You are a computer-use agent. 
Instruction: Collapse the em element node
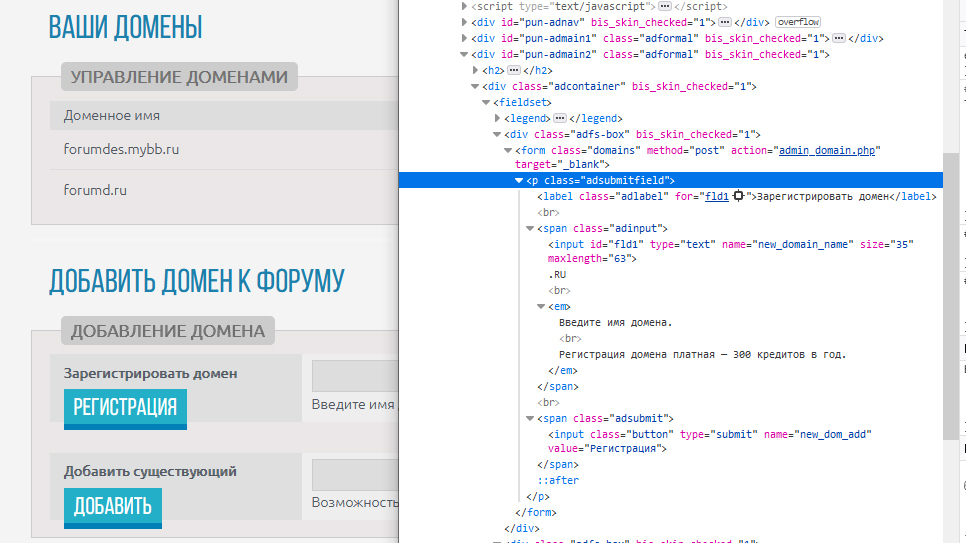[x=541, y=307]
